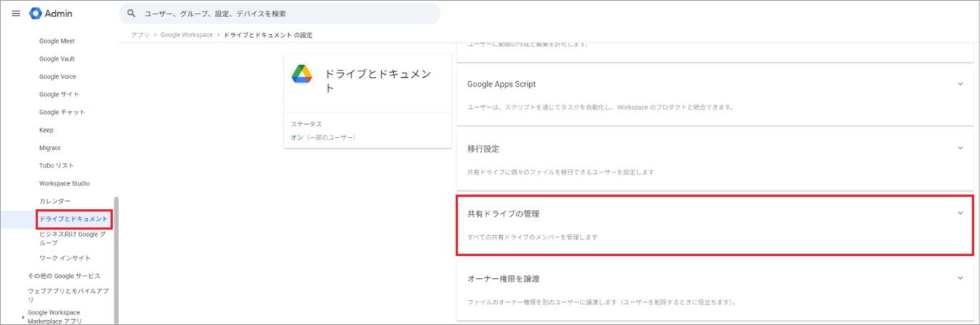Expand the Google Apps Script section chevron

pos(960,84)
